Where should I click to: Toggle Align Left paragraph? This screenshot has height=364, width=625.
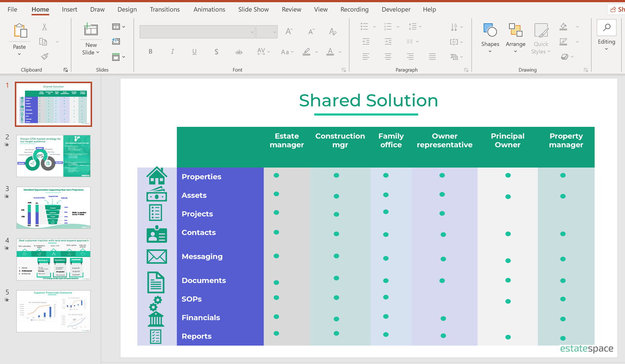tap(366, 57)
